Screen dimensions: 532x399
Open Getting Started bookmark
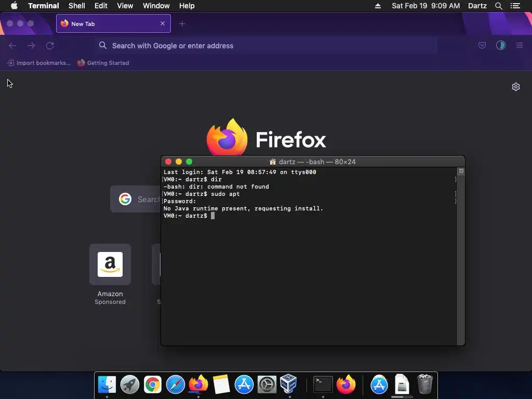tap(103, 63)
